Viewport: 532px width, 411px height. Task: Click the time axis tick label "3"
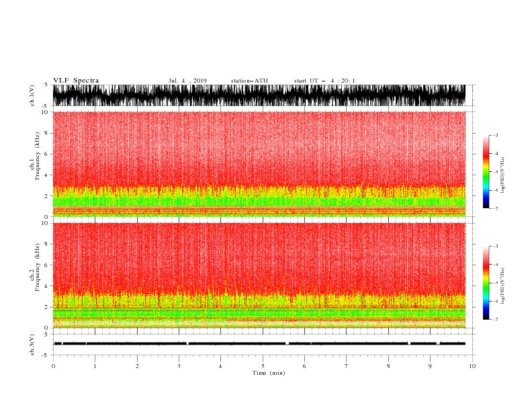pyautogui.click(x=179, y=366)
